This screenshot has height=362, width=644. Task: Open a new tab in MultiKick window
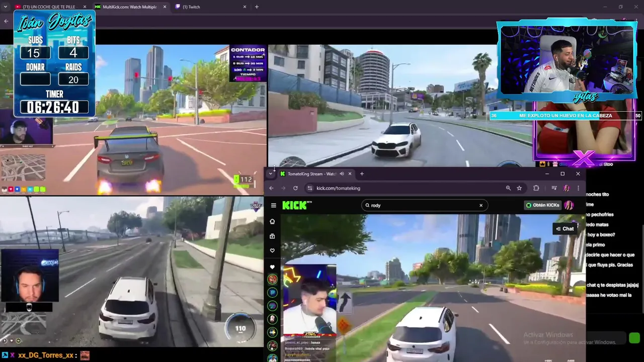click(x=257, y=7)
